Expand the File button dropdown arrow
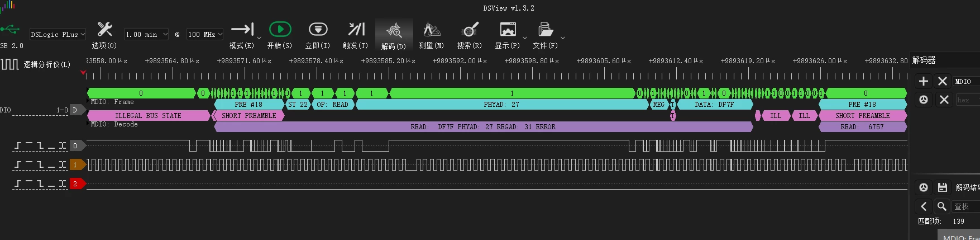The height and width of the screenshot is (240, 980). pos(562,38)
